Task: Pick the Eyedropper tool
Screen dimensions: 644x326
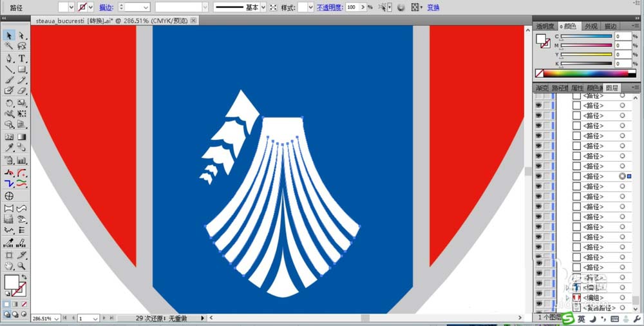Action: coord(10,148)
